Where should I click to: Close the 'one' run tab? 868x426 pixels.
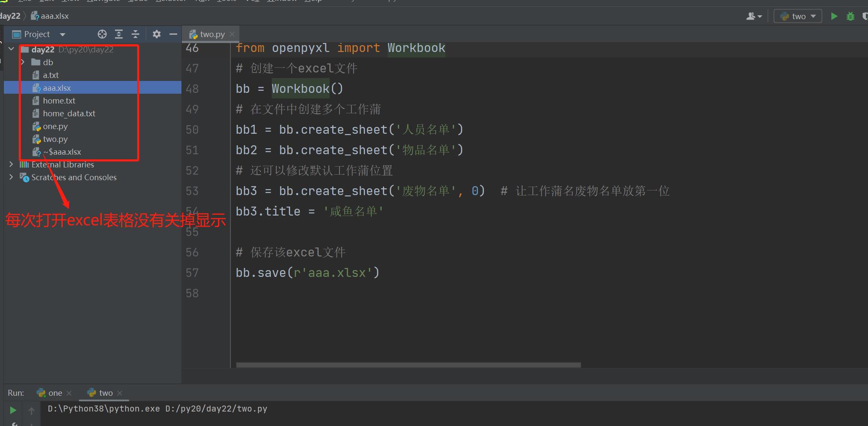[x=69, y=393]
